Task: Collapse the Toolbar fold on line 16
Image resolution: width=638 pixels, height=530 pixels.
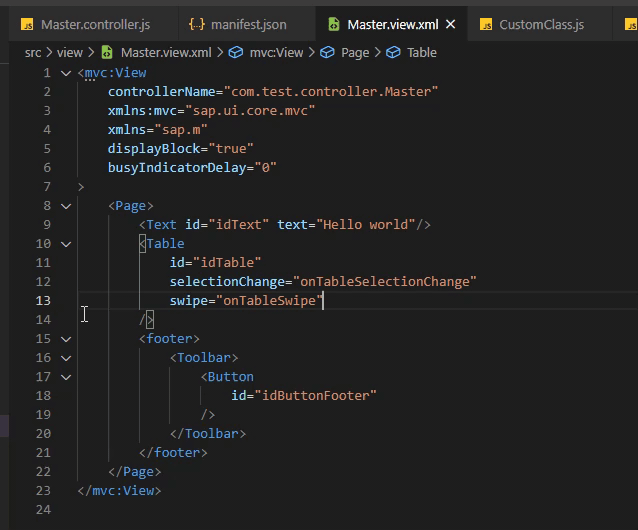Action: tap(66, 358)
